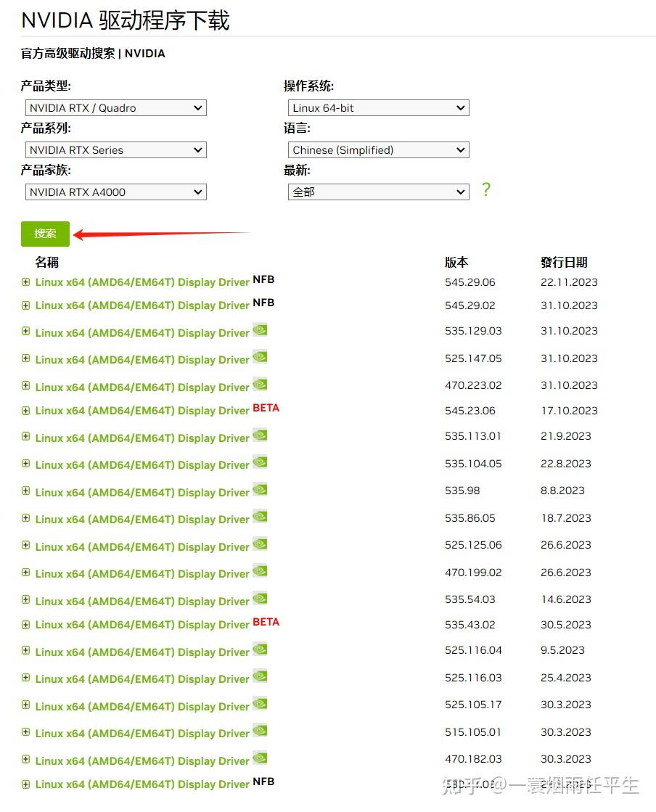This screenshot has height=812, width=656.
Task: Expand the driver row for version 535.86.05
Action: (26, 518)
